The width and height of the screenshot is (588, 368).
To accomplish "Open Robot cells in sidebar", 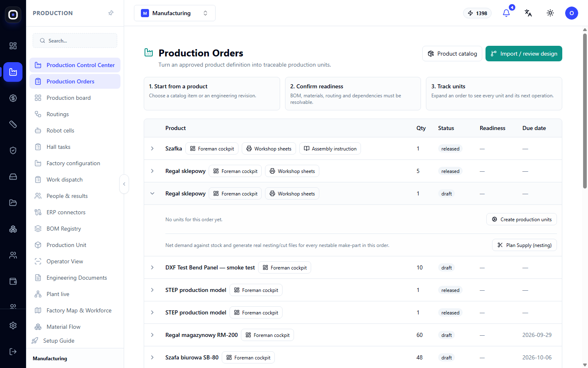I will (x=75, y=130).
